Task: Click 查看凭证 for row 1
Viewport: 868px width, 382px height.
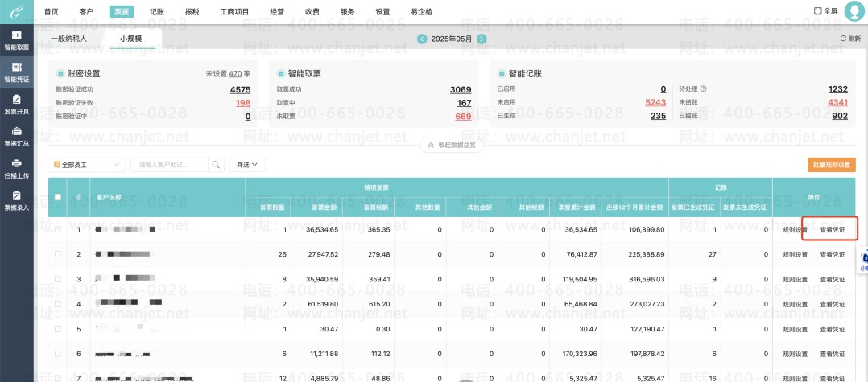Action: (x=833, y=229)
